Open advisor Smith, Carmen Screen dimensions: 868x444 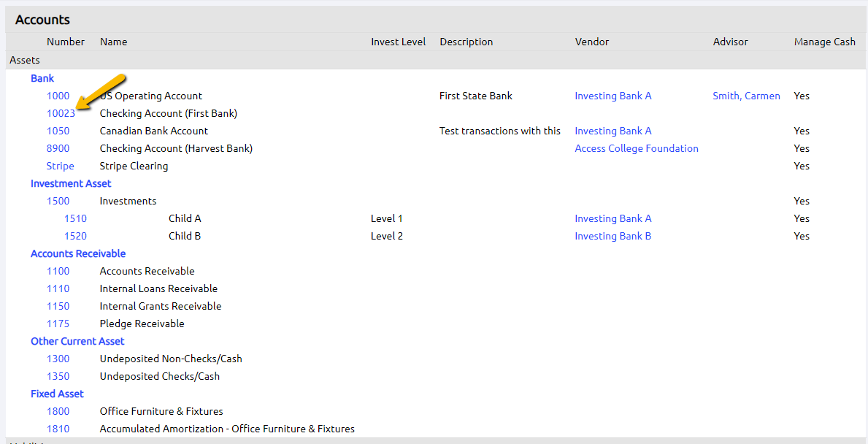coord(746,96)
